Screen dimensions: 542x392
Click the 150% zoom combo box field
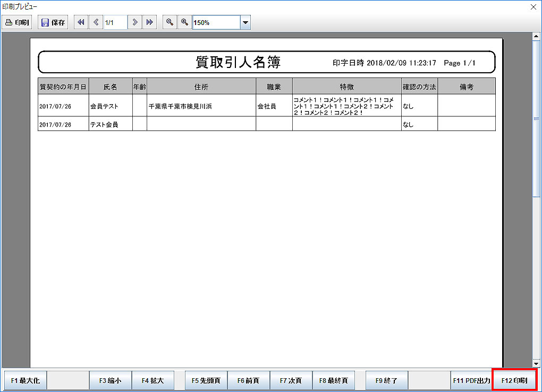point(216,22)
